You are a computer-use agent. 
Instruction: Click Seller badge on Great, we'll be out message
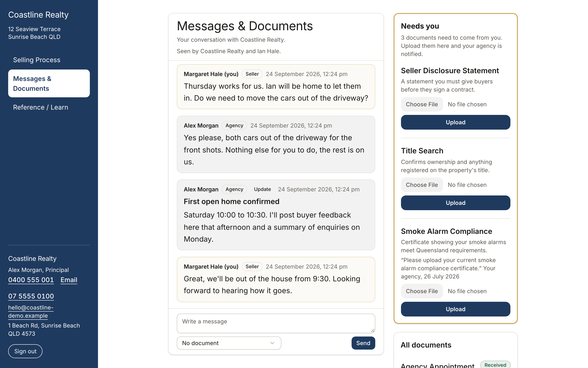click(x=252, y=266)
